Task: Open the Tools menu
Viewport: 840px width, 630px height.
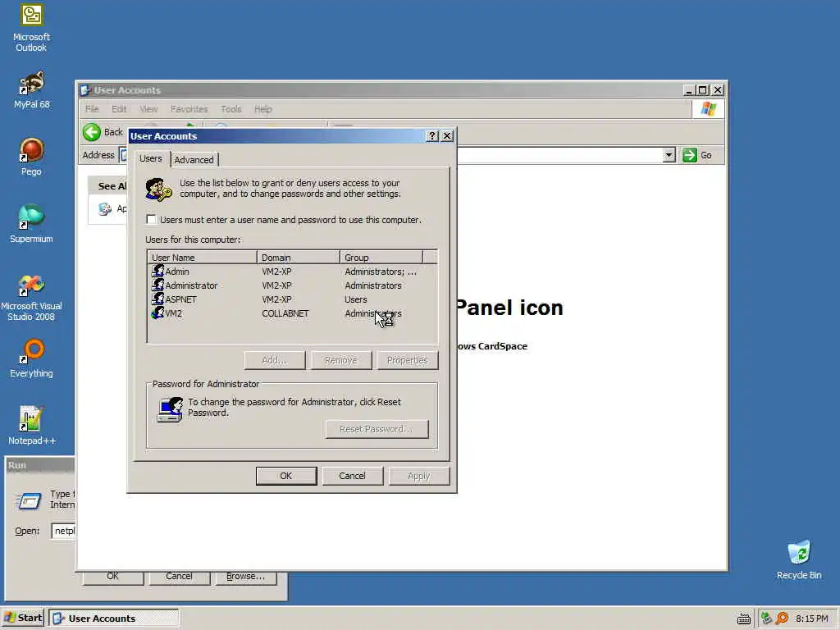Action: (231, 109)
